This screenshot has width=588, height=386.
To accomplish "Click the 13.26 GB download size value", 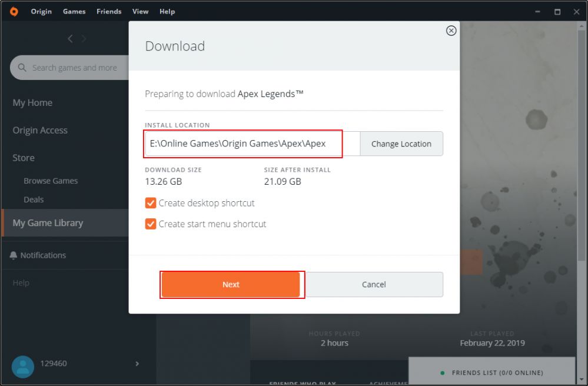I will [164, 182].
